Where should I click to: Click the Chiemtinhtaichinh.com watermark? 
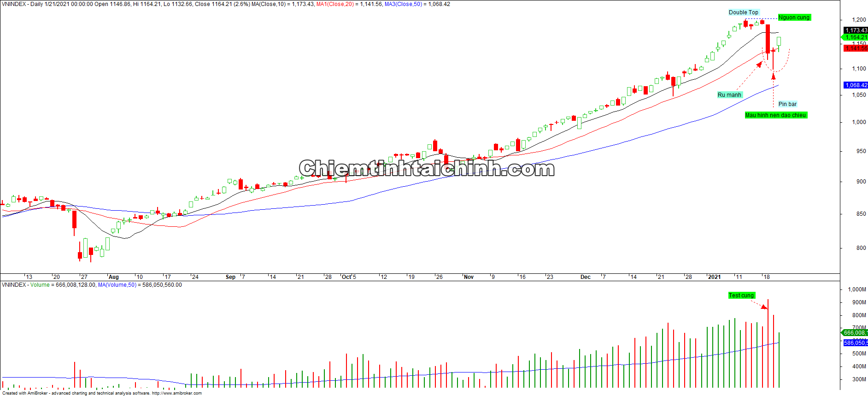[426, 169]
